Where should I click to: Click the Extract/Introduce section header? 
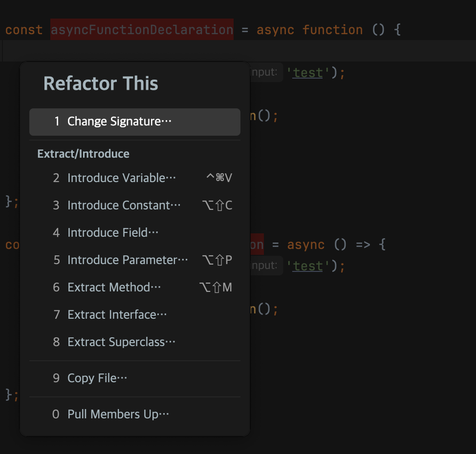pos(83,154)
